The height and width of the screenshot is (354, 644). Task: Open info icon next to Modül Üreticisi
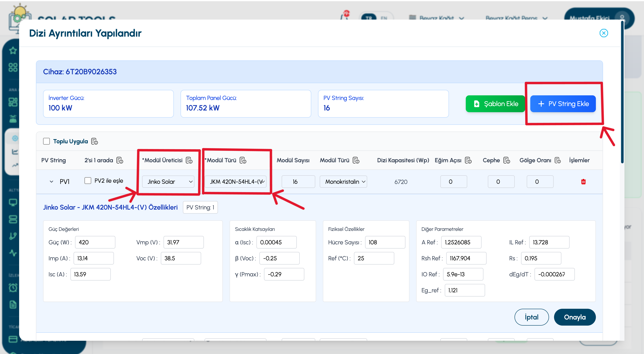coord(189,160)
